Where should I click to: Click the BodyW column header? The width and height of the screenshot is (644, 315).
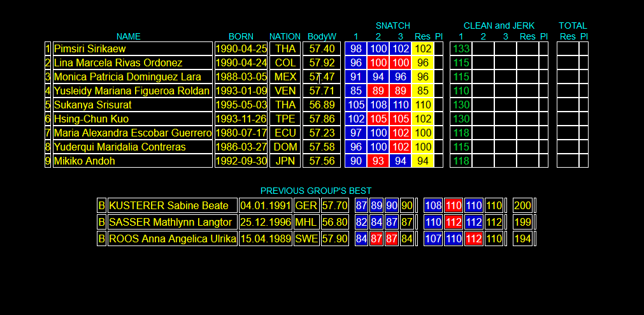point(322,36)
